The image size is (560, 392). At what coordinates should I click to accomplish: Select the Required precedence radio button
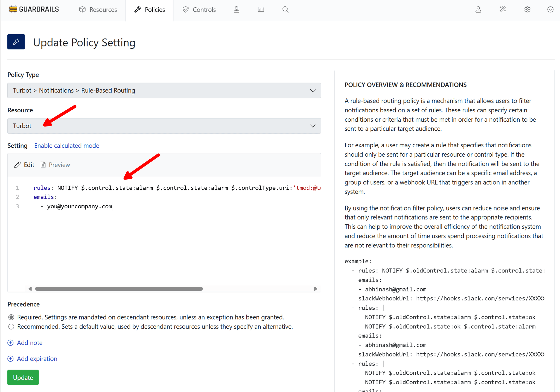[x=11, y=317]
